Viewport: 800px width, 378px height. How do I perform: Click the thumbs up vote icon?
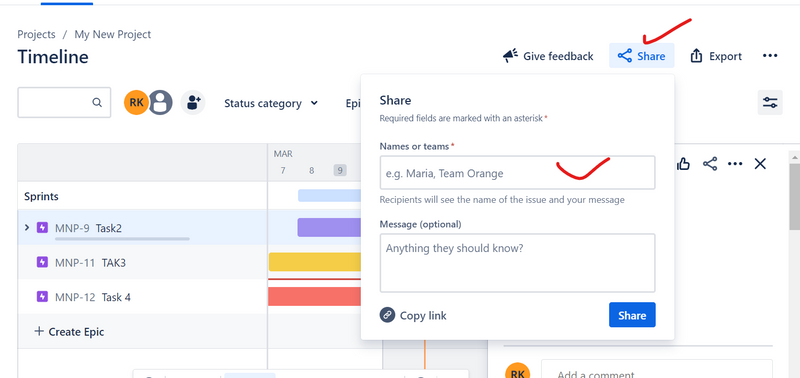pos(683,164)
